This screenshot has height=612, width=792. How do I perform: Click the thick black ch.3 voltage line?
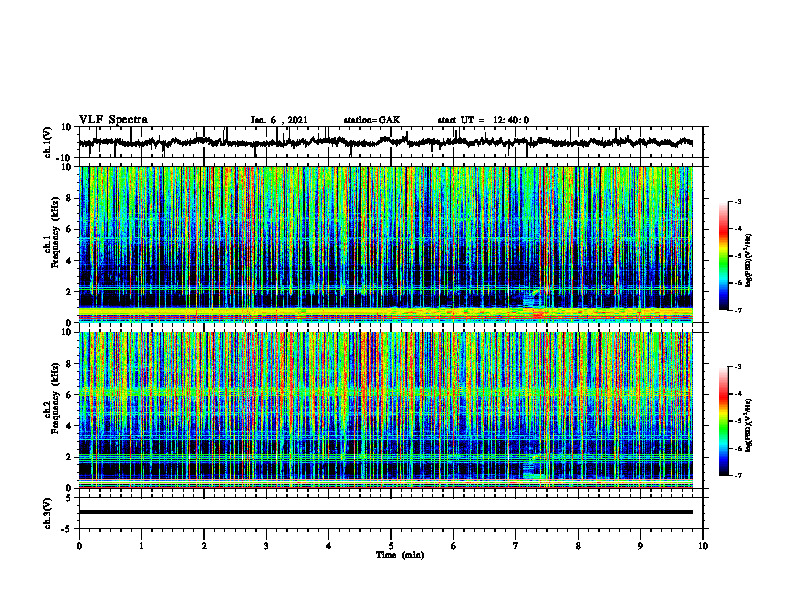point(385,512)
